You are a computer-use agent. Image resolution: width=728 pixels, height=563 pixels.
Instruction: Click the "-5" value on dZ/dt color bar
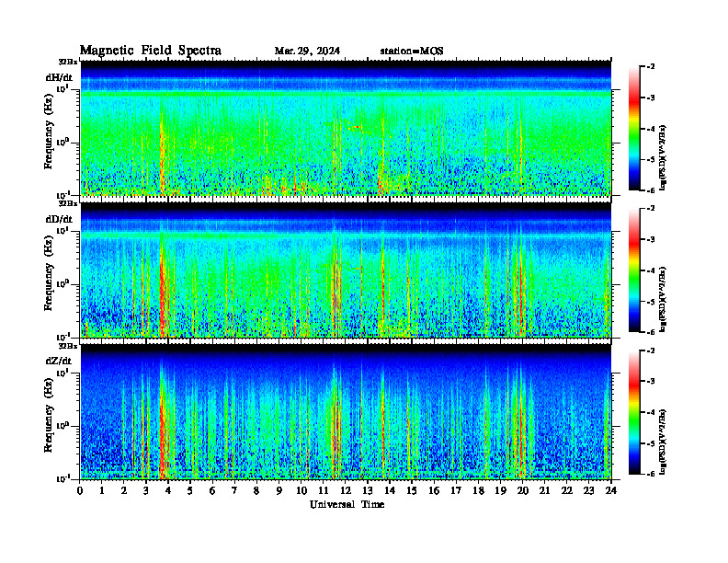pos(651,443)
